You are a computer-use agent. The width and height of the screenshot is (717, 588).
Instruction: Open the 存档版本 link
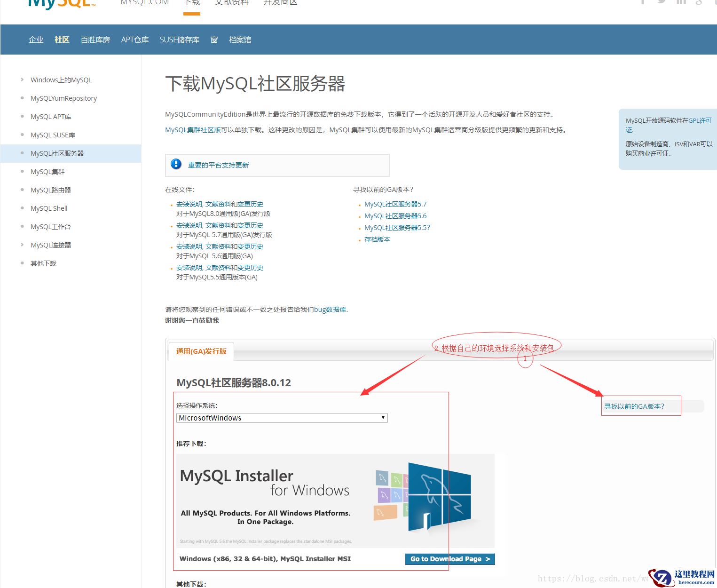point(378,239)
